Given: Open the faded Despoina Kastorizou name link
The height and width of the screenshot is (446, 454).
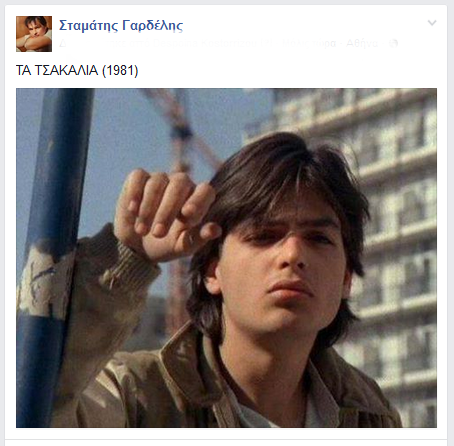Looking at the screenshot, I should [204, 43].
